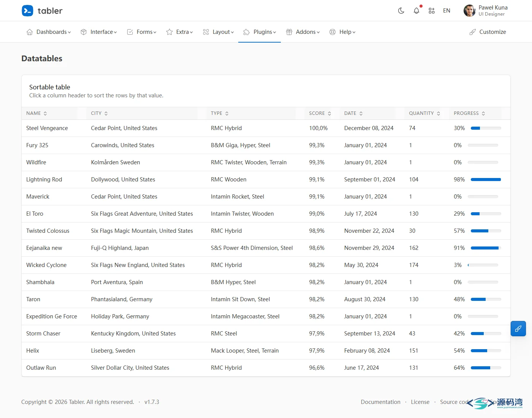Click the Layout grid icon

[x=206, y=32]
